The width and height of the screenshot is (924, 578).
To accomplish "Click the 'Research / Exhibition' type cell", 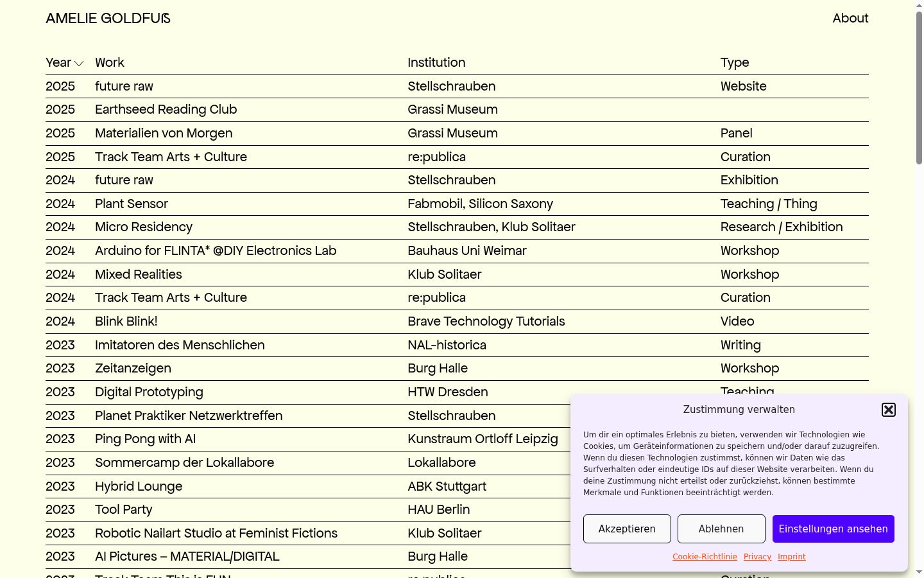I will pyautogui.click(x=782, y=227).
